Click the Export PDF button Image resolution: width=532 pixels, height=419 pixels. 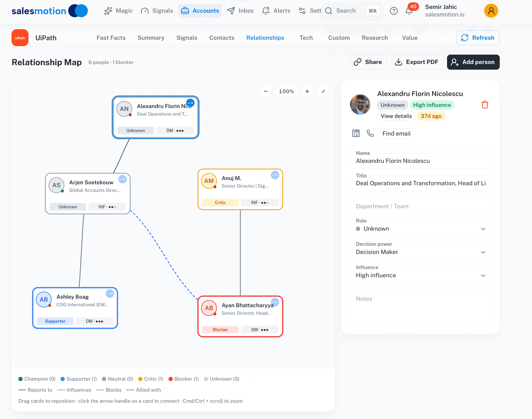pos(417,62)
